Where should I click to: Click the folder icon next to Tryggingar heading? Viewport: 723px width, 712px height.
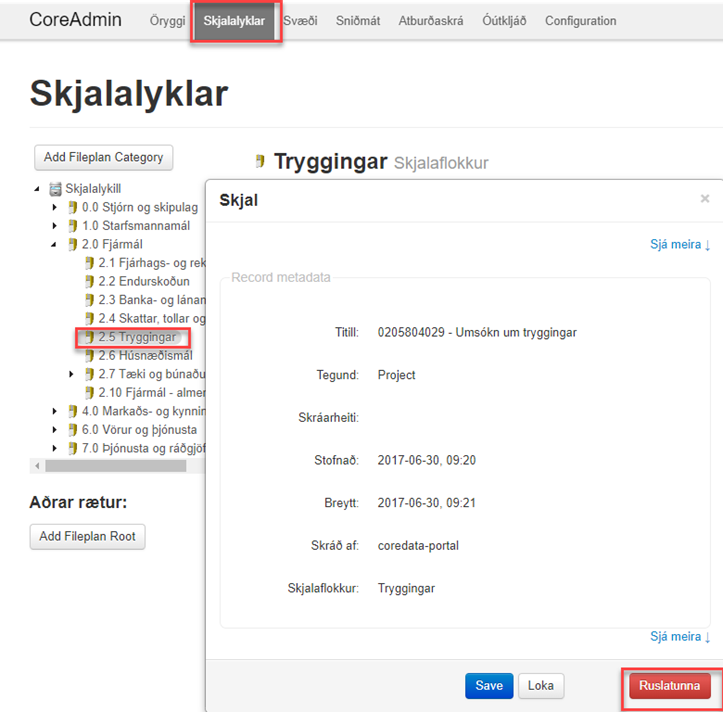(x=260, y=161)
